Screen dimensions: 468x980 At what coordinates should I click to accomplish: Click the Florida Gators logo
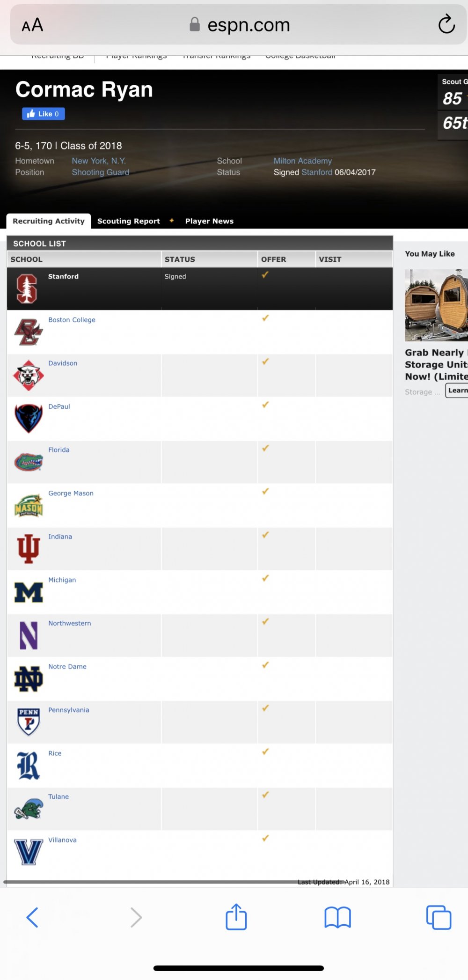29,462
